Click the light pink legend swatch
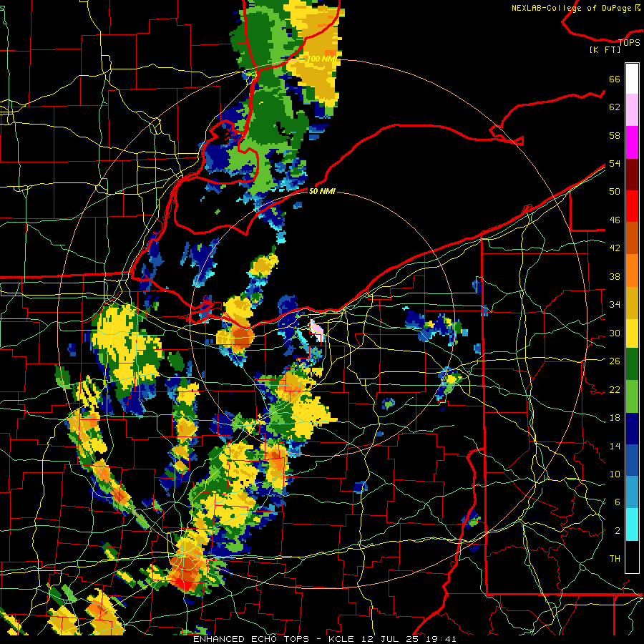This screenshot has height=644, width=644. click(632, 110)
